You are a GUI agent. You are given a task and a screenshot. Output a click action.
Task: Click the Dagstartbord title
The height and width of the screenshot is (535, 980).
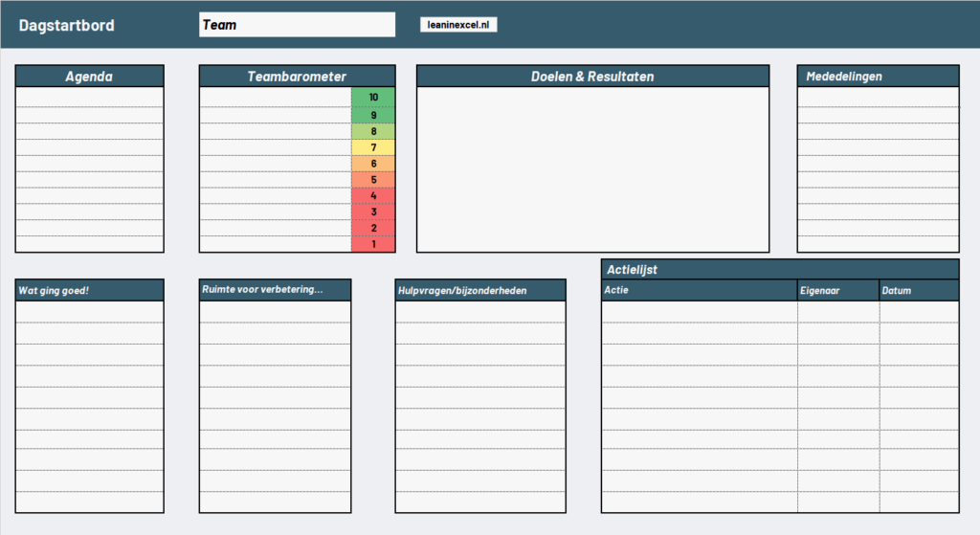tap(66, 25)
